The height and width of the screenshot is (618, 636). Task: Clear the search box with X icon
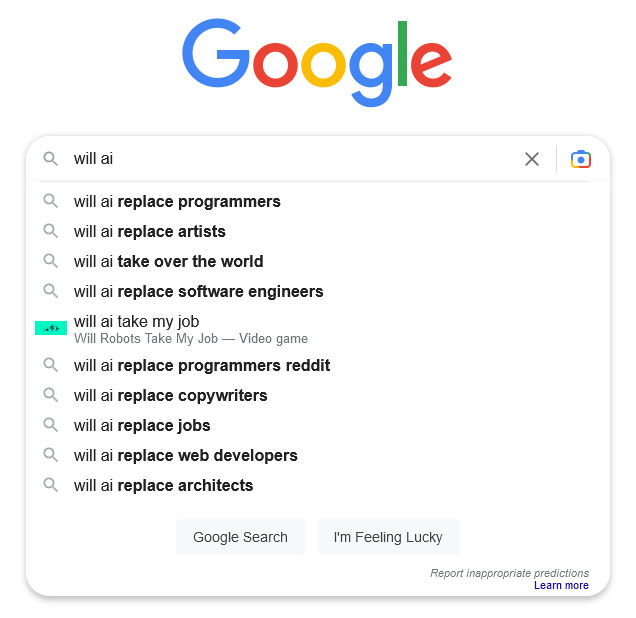532,159
